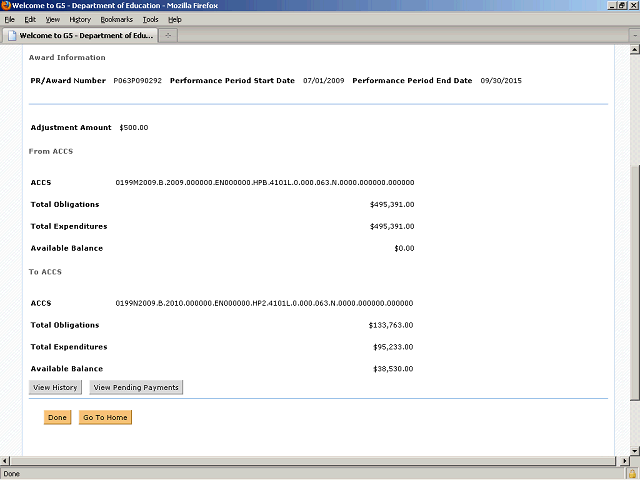Click the page icon on the G5 tab
This screenshot has width=640, height=480.
pyautogui.click(x=12, y=36)
